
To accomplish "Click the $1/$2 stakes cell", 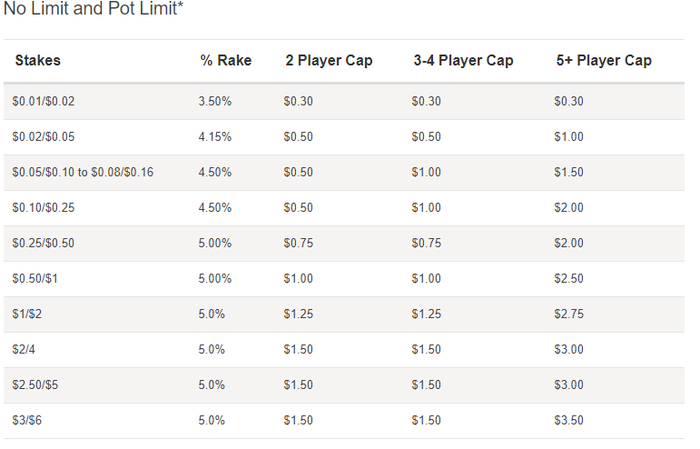I will coord(28,314).
